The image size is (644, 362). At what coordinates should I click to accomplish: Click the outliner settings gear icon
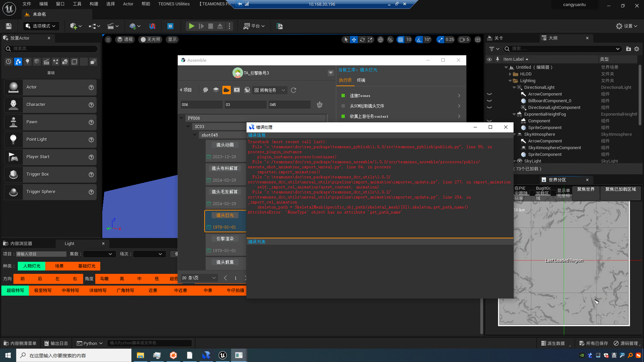coord(637,49)
